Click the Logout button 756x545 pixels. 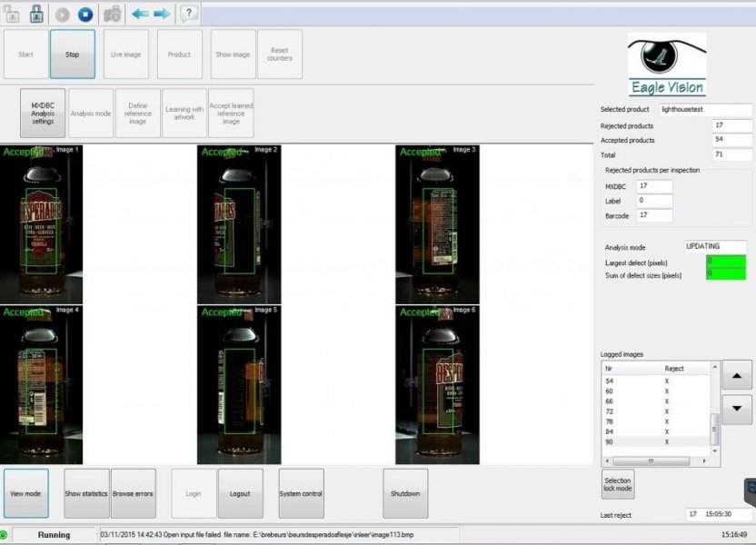(x=240, y=493)
